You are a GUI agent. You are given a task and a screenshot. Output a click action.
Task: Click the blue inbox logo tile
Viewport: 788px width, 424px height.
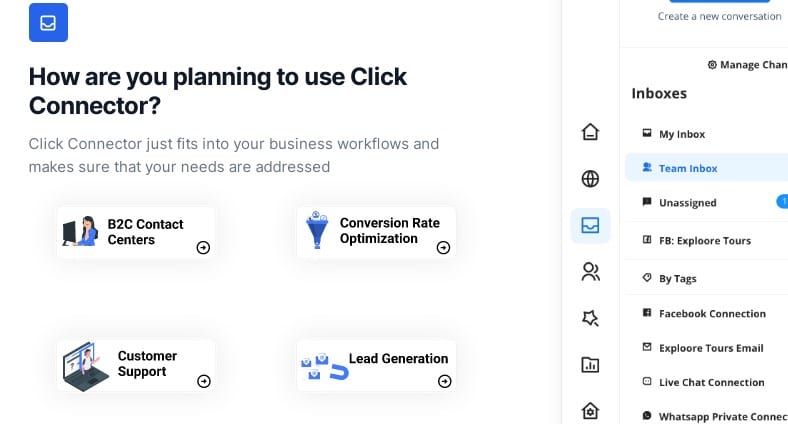click(x=48, y=23)
